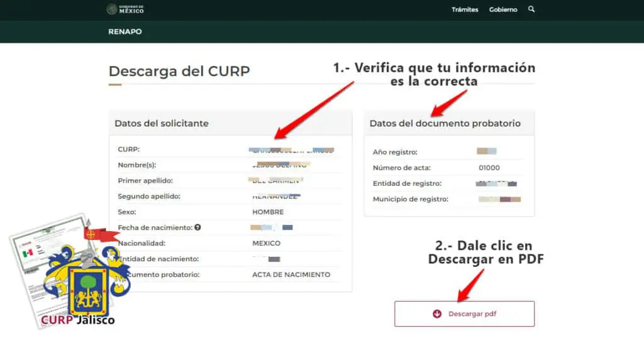The height and width of the screenshot is (343, 644).
Task: Select the Descarga del CURP heading
Action: point(179,71)
